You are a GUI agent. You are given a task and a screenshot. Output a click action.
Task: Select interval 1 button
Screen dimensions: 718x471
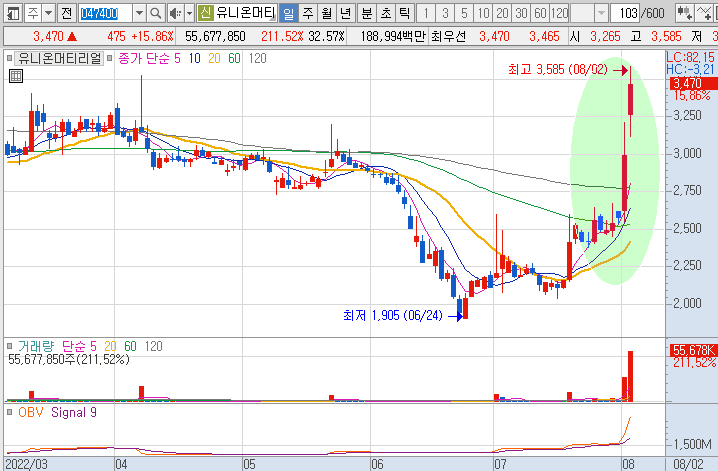tap(426, 13)
